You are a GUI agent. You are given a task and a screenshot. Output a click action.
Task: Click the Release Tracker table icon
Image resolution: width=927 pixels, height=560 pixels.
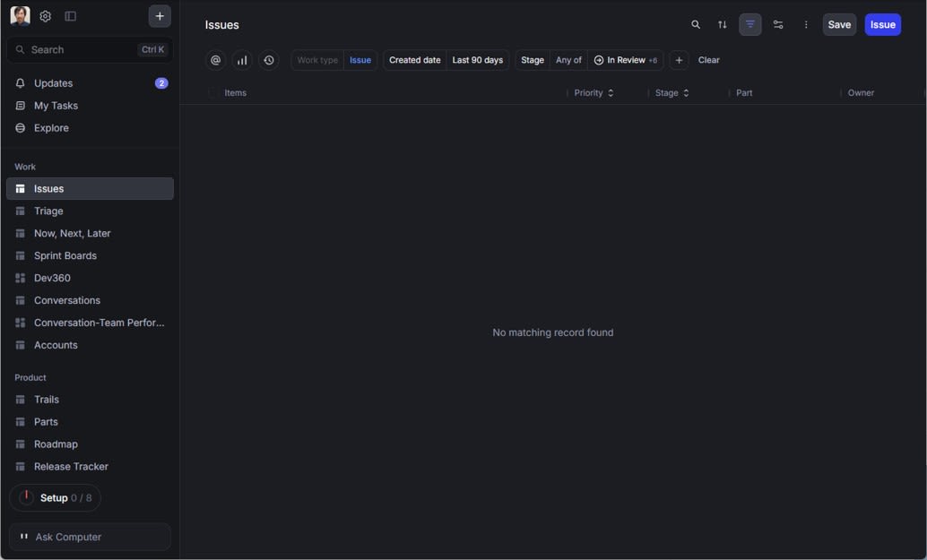(20, 467)
